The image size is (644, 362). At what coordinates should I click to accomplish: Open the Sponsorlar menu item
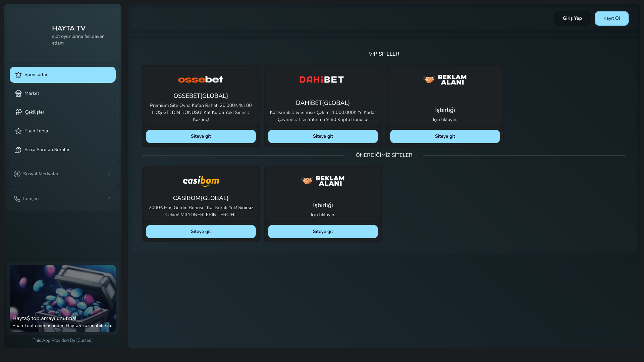[x=63, y=75]
